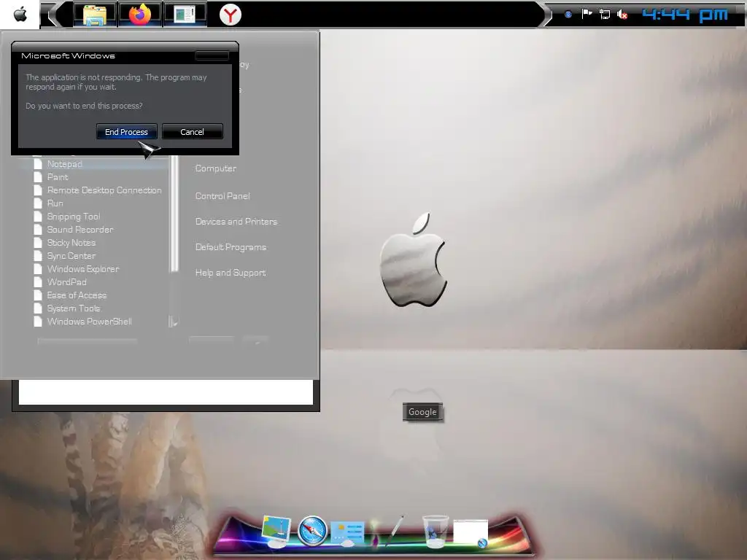Launch Firefox from the top taskbar
Image resolution: width=747 pixels, height=560 pixels.
[140, 15]
